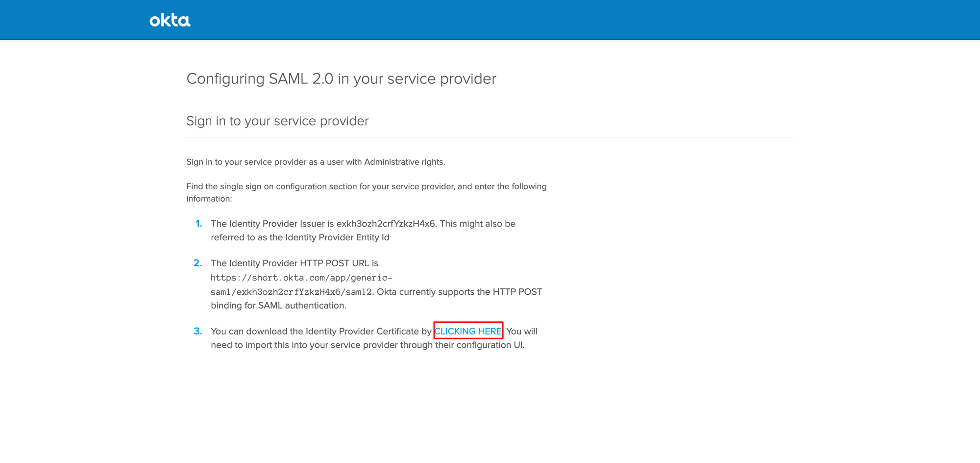This screenshot has width=980, height=463.
Task: Click the 'Sign in to your service provider' heading
Action: pos(277,121)
